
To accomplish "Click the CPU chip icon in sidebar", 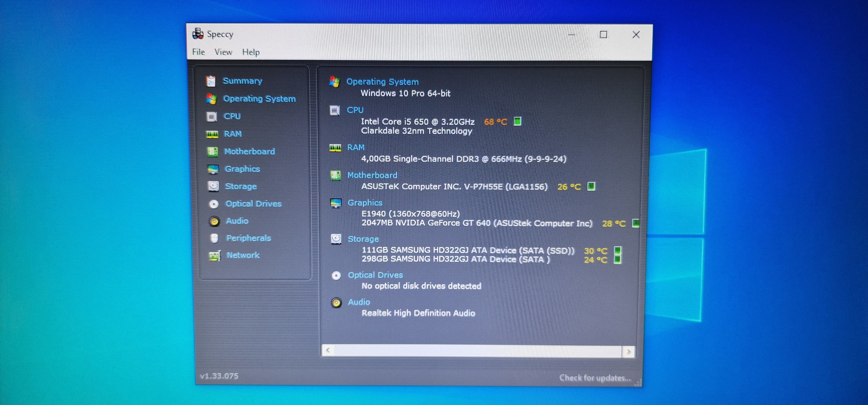I will click(x=212, y=117).
